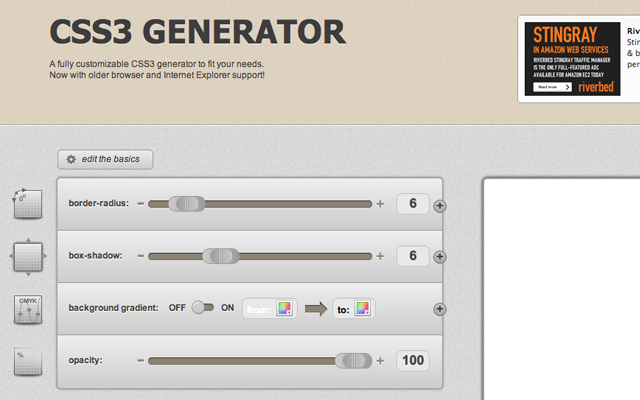Expand the border-radius advanced options

439,206
